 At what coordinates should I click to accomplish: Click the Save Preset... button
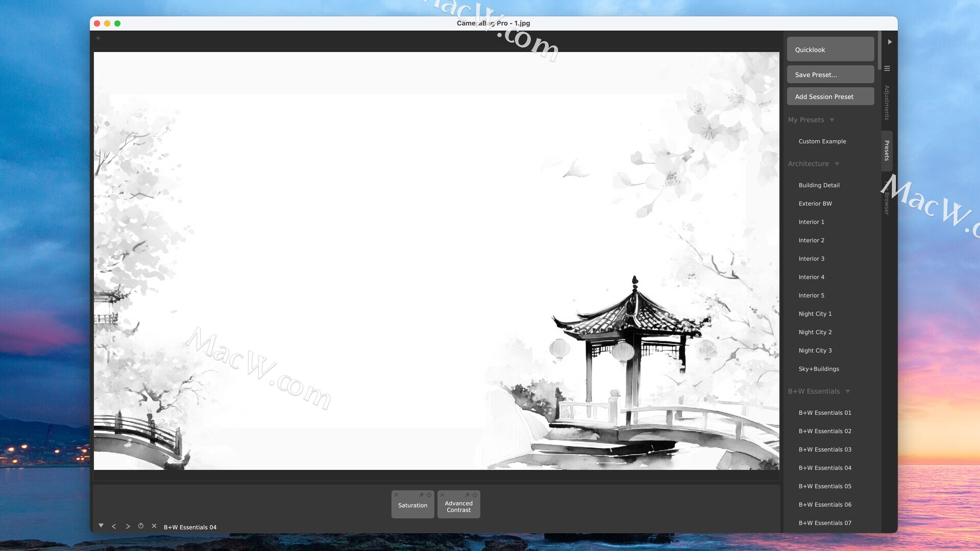[830, 74]
